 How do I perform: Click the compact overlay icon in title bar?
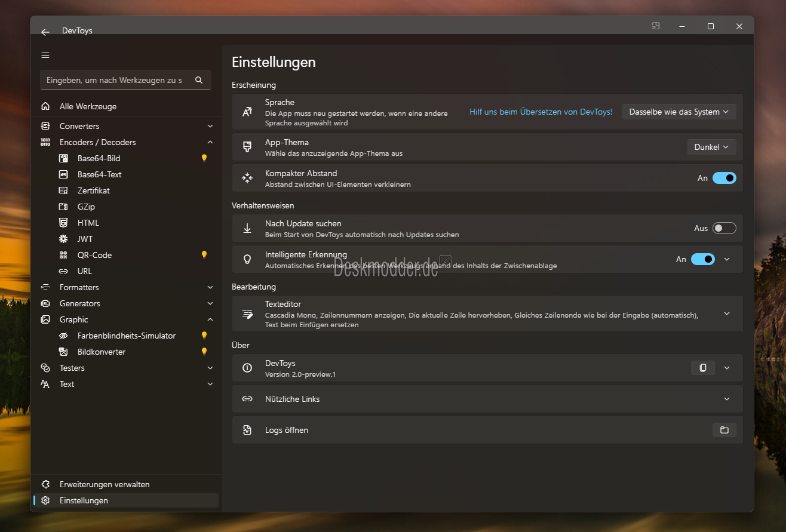click(656, 26)
